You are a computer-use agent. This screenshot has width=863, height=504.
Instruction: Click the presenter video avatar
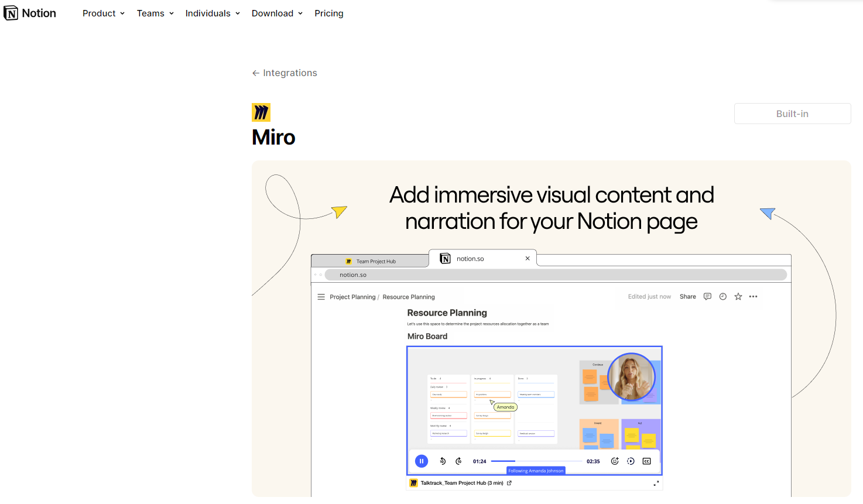631,377
